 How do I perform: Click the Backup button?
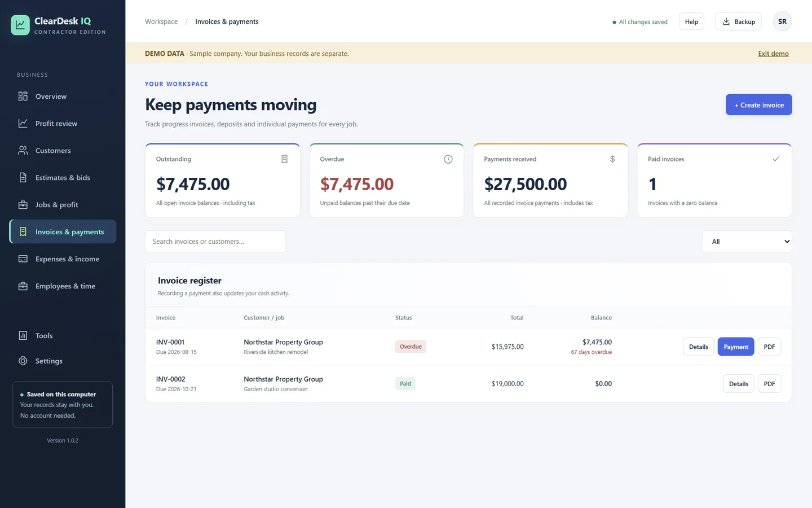(x=739, y=21)
